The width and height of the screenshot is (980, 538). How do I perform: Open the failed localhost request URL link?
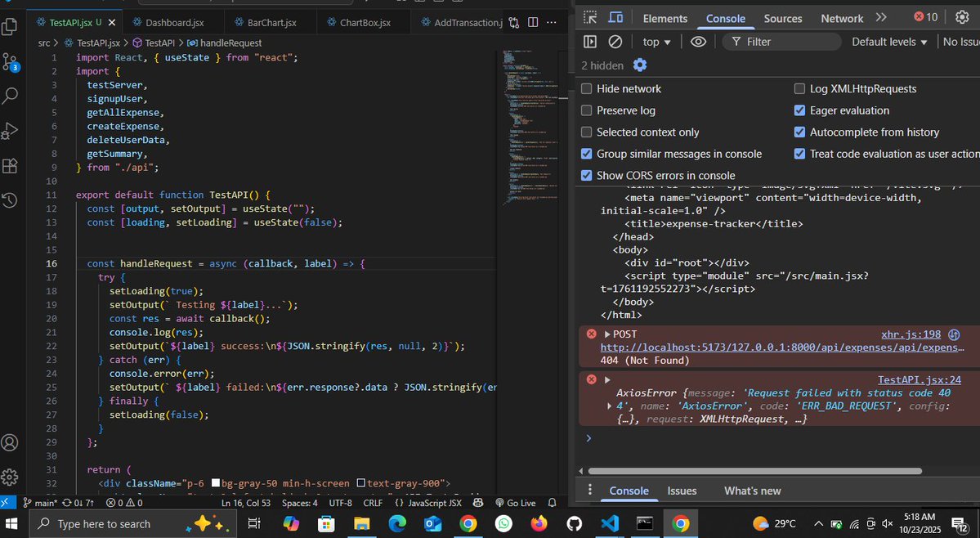(x=782, y=347)
